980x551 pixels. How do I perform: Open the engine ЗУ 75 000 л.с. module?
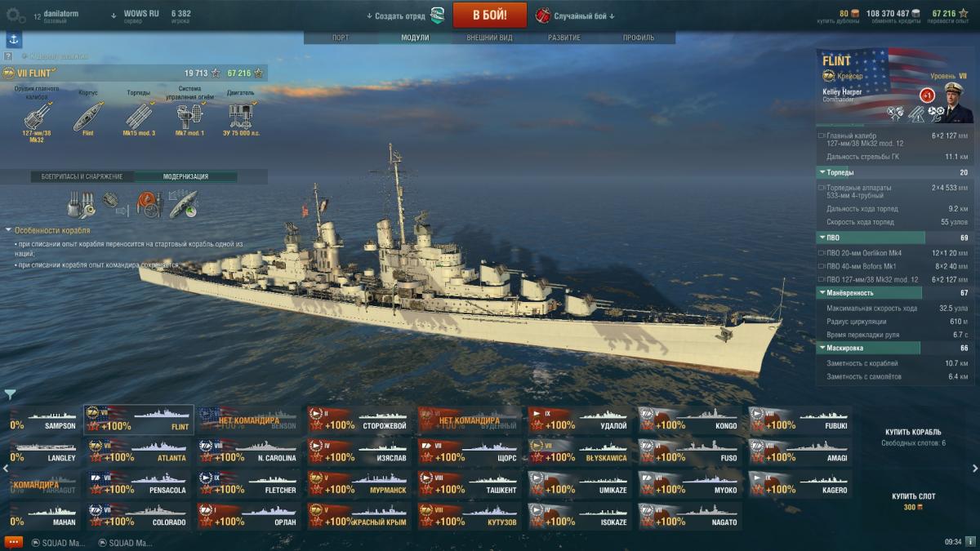point(240,117)
